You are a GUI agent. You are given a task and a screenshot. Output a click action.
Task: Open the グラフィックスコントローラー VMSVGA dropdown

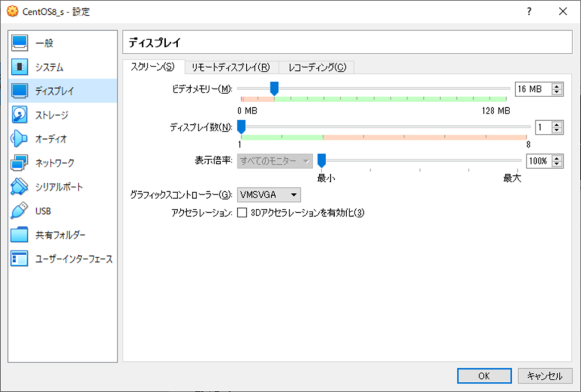269,195
